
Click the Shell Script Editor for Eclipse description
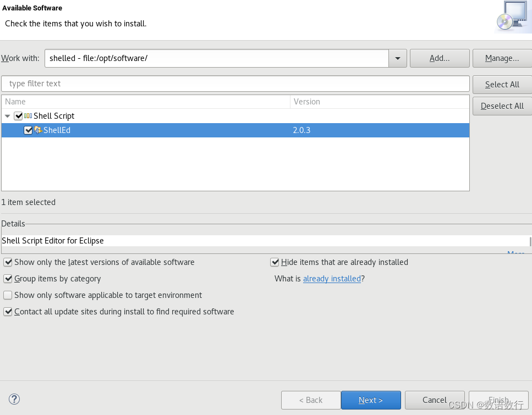53,241
